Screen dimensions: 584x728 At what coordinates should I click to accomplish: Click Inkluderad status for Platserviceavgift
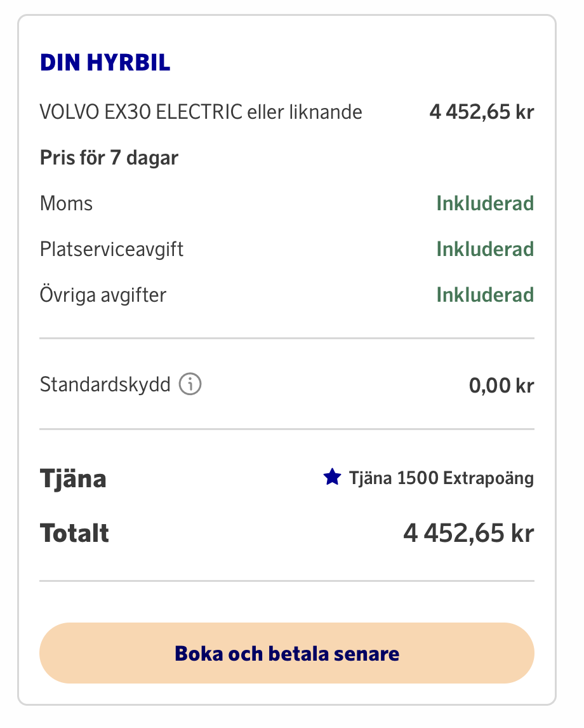pos(485,249)
